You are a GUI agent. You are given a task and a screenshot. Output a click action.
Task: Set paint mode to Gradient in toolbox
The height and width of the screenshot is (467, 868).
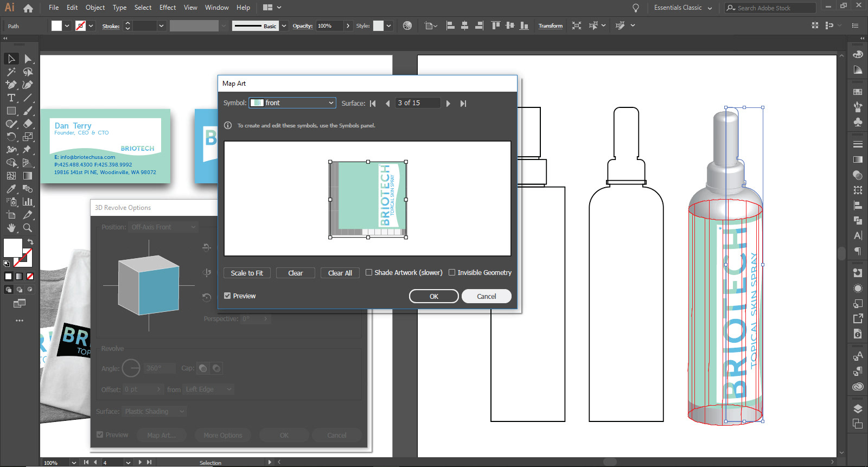tap(19, 276)
